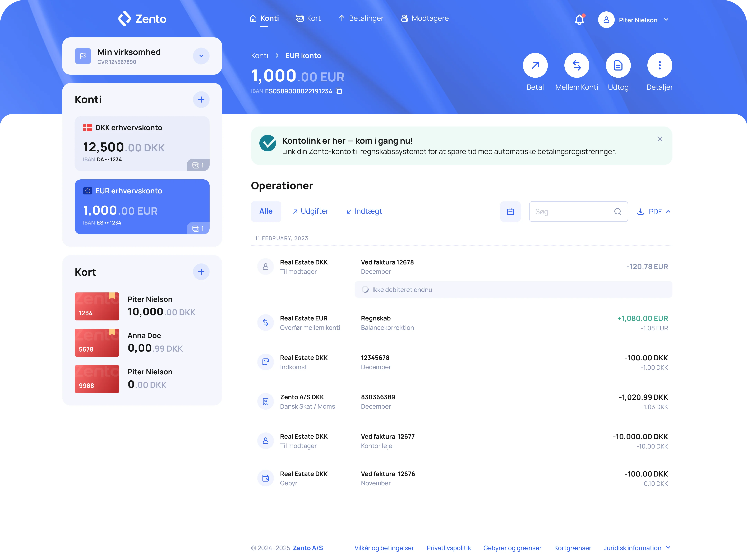The image size is (747, 560).
Task: Add a new account with the plus icon
Action: 201,100
